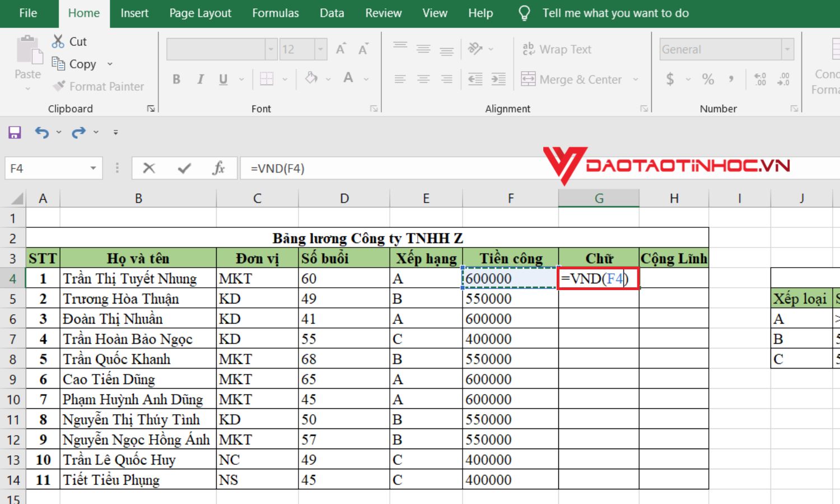Viewport: 840px width, 504px height.
Task: Toggle Italic formatting
Action: coord(200,80)
